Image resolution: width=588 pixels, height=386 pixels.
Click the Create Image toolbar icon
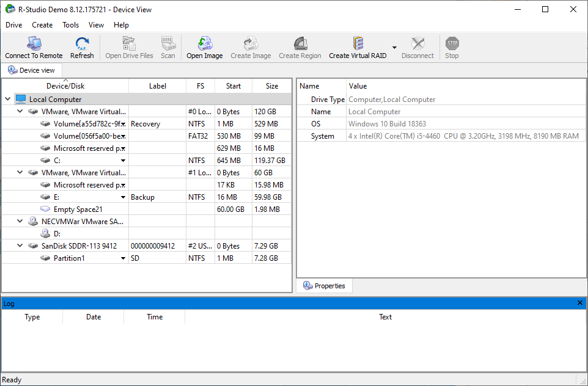point(251,43)
